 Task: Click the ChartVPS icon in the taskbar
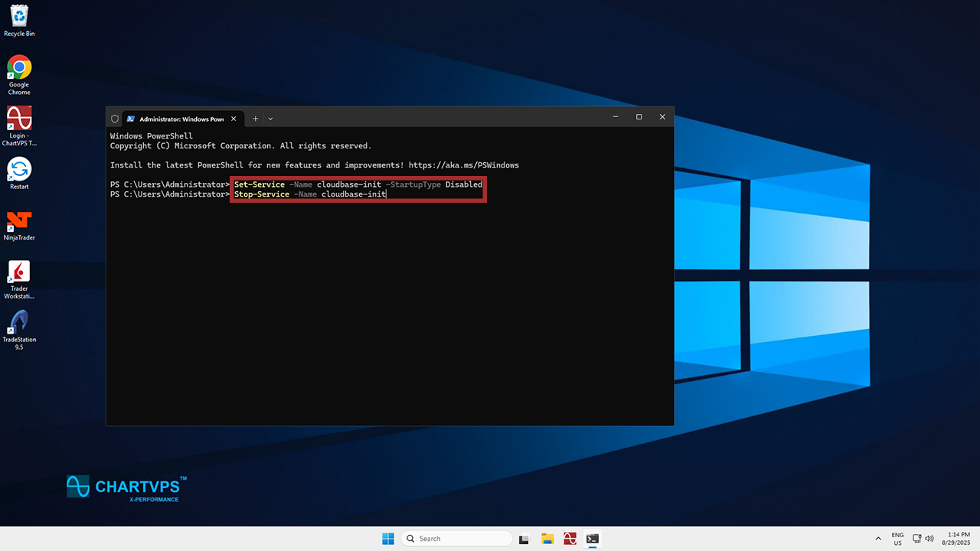[x=570, y=539]
